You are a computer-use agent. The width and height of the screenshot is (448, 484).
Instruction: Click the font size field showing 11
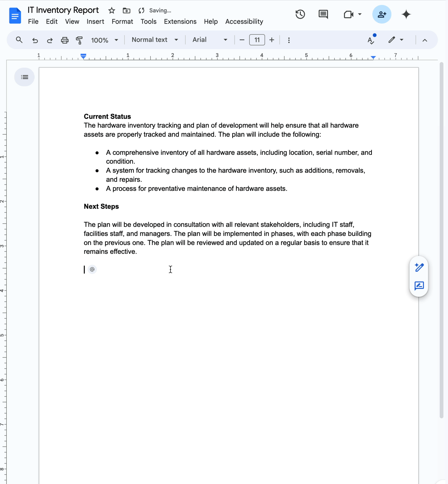coord(257,40)
